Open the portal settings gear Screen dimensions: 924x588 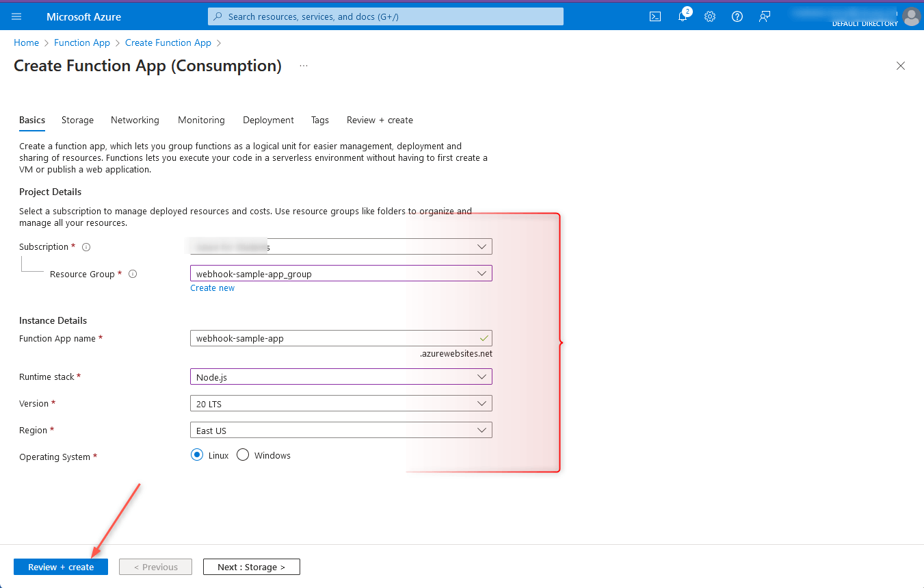709,16
